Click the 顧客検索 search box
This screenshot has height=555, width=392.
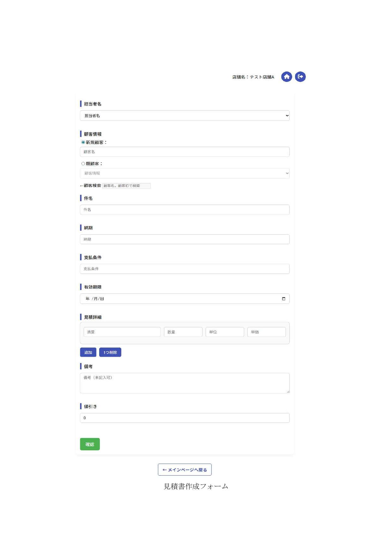pyautogui.click(x=126, y=186)
